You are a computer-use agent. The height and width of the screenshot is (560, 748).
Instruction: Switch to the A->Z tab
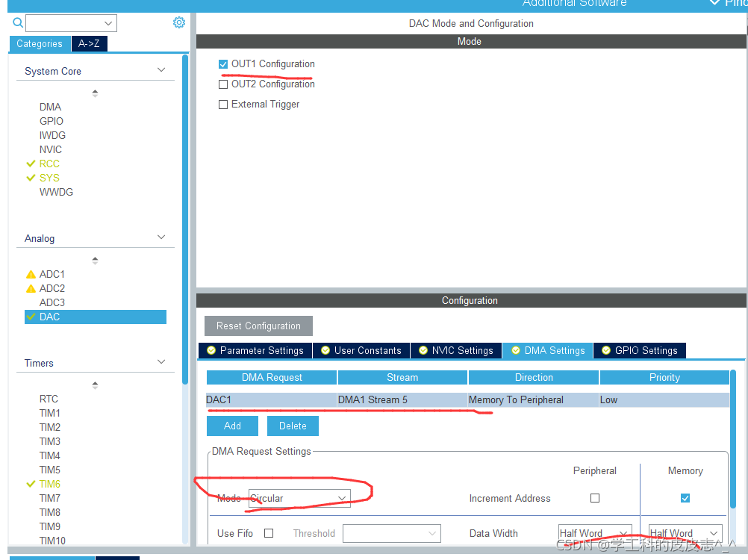89,43
